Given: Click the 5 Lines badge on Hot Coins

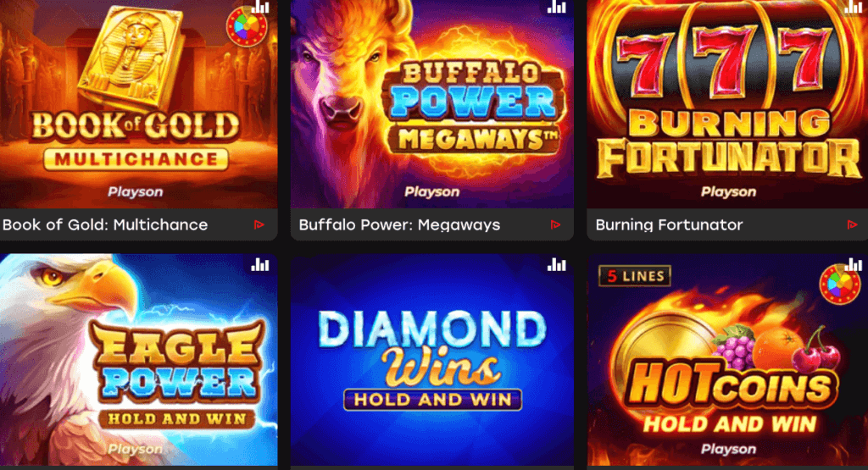Looking at the screenshot, I should pos(635,275).
